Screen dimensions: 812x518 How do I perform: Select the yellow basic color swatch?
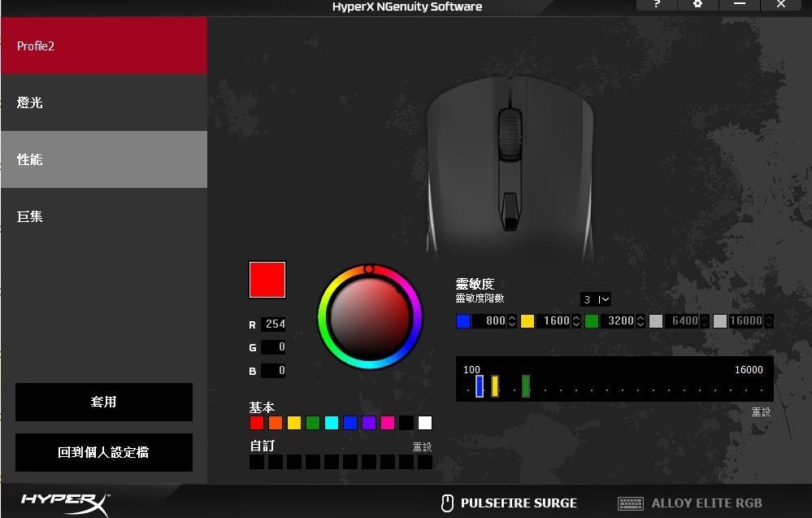tap(294, 423)
